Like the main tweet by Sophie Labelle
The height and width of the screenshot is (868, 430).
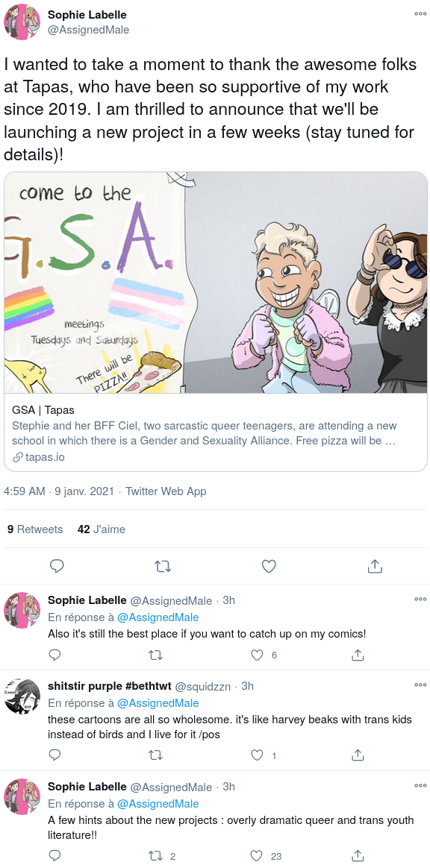(x=269, y=566)
